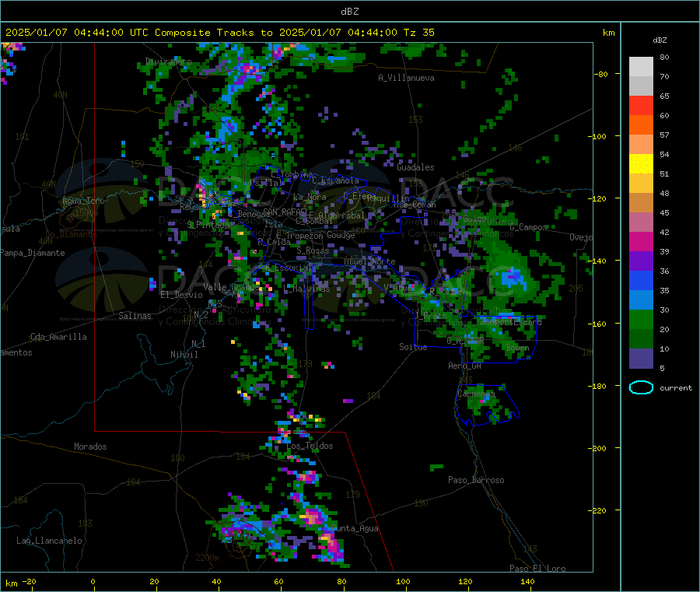Click the 'Aero_GH' map label
The width and height of the screenshot is (700, 592).
coord(465,366)
